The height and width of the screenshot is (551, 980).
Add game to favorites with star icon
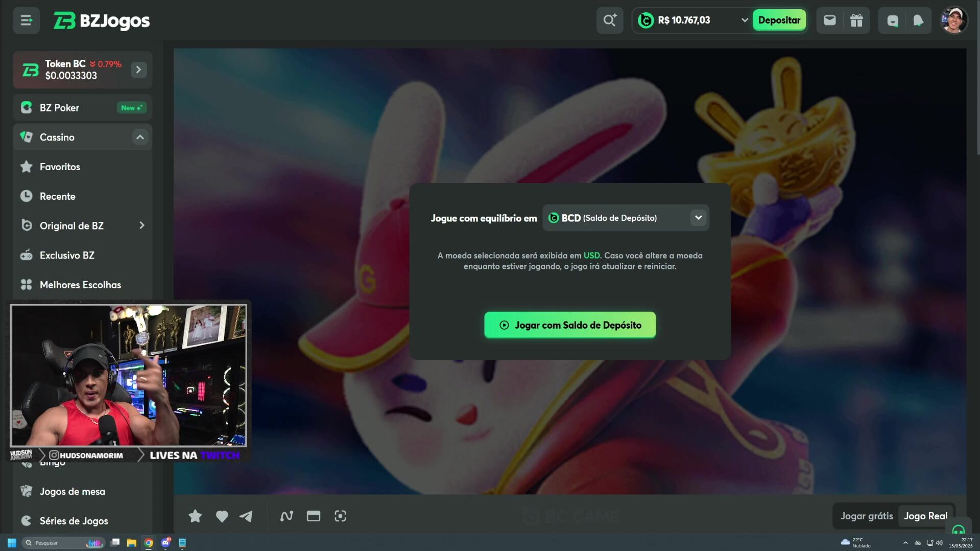(x=195, y=516)
